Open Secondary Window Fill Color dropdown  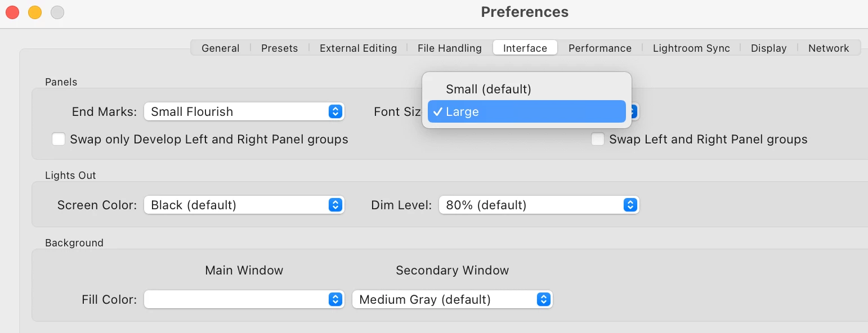tap(452, 299)
